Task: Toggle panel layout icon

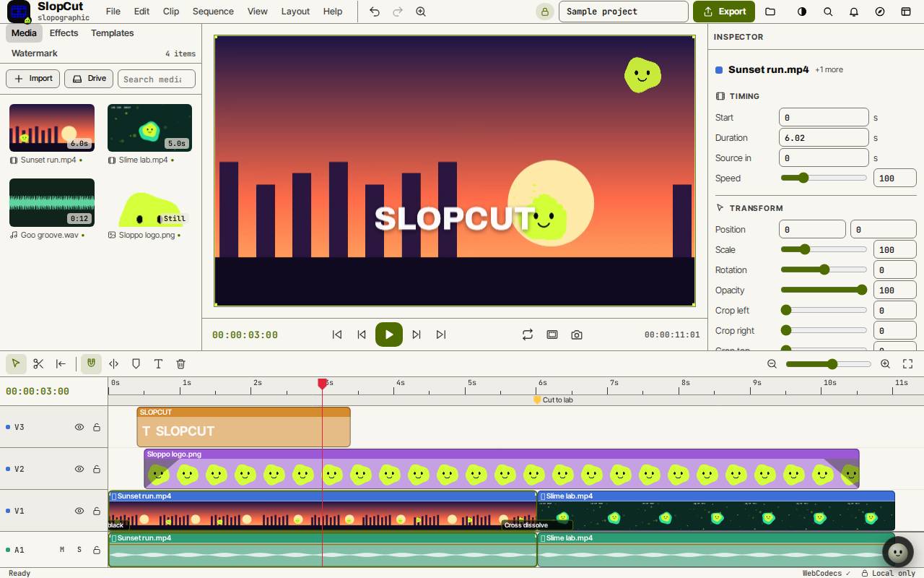Action: (x=906, y=12)
